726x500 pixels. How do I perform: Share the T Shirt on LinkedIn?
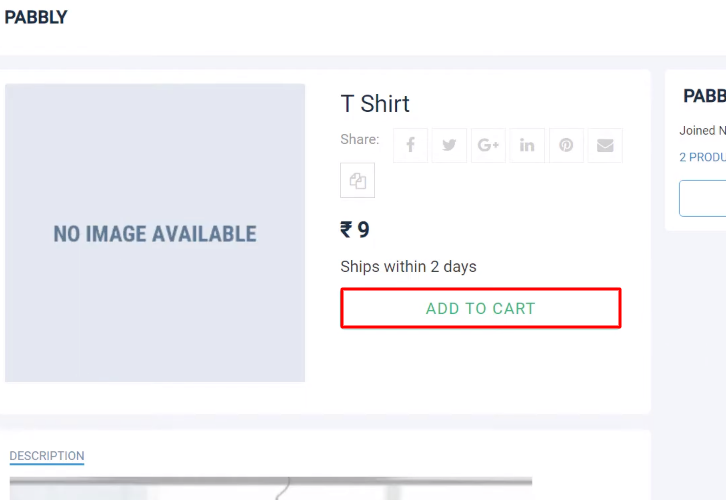coord(527,145)
